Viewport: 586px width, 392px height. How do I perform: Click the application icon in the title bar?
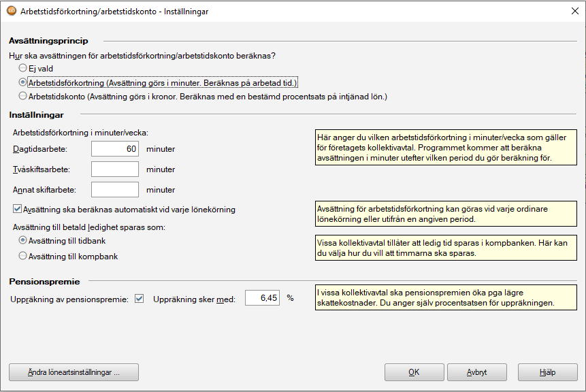pos(12,12)
